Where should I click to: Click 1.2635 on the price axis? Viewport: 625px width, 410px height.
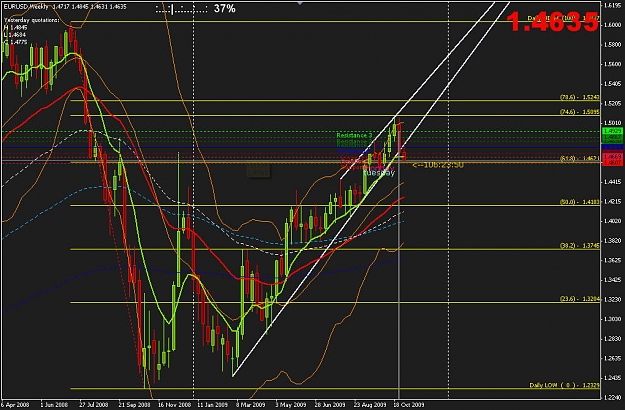[x=614, y=359]
